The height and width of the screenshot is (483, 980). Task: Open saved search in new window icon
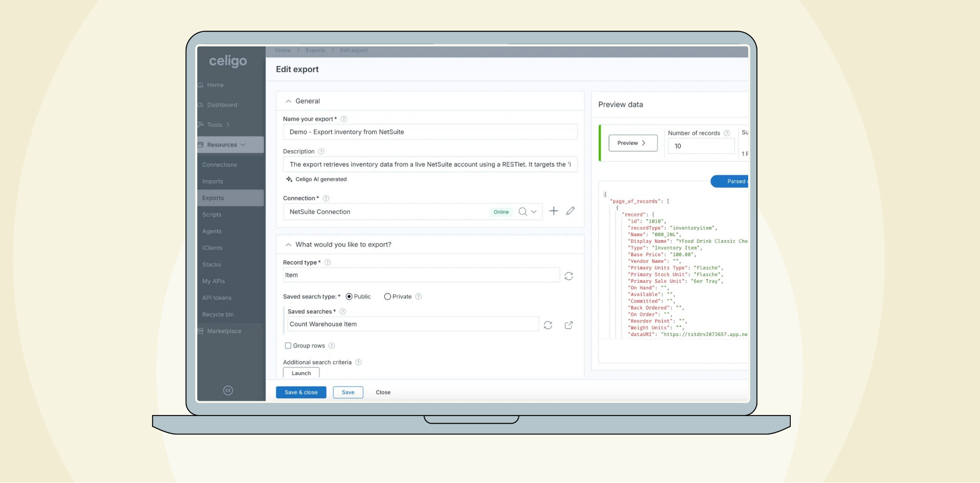click(569, 325)
